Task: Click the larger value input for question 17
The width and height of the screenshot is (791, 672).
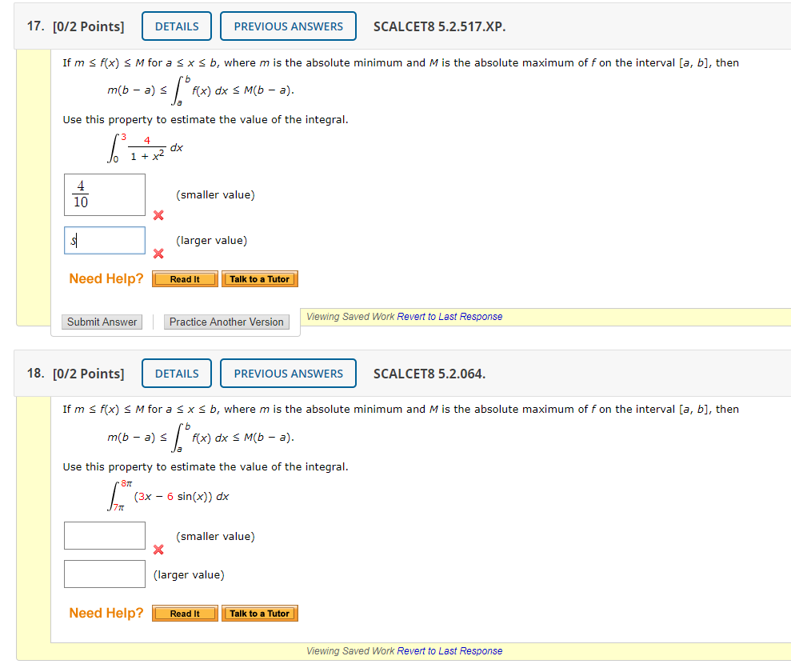Action: tap(104, 240)
